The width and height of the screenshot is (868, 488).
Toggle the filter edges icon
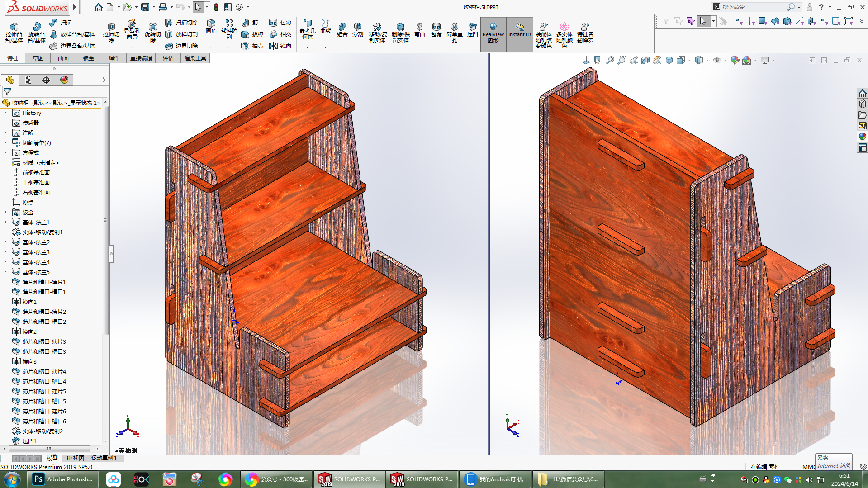click(x=751, y=21)
